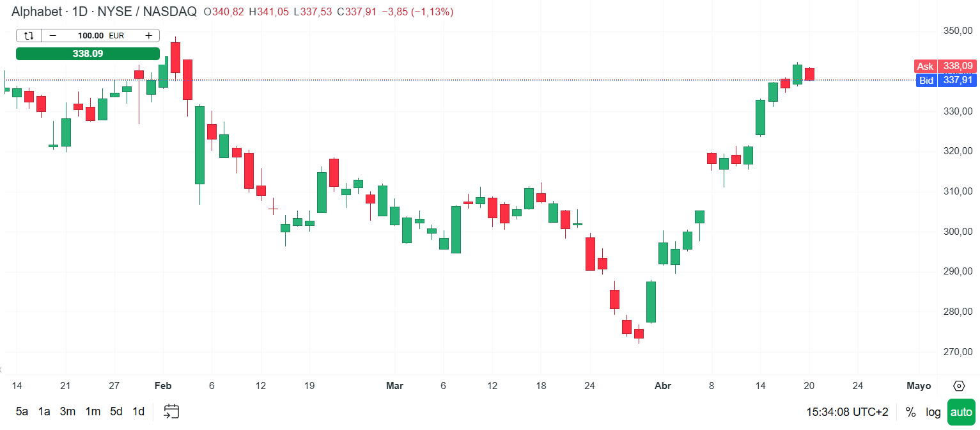The height and width of the screenshot is (430, 980).
Task: Click the Bid 337,91 button
Action: (945, 80)
